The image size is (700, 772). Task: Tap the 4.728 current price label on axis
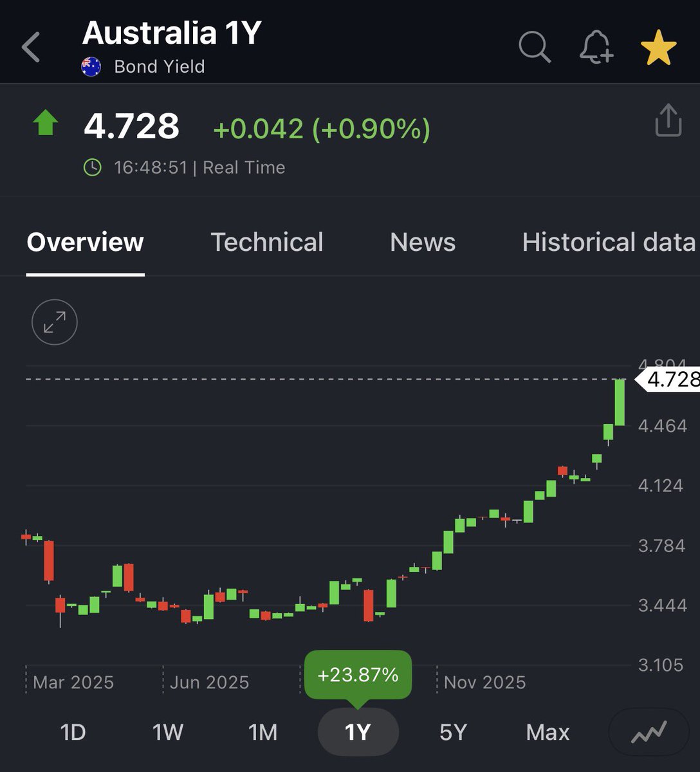[x=669, y=380]
